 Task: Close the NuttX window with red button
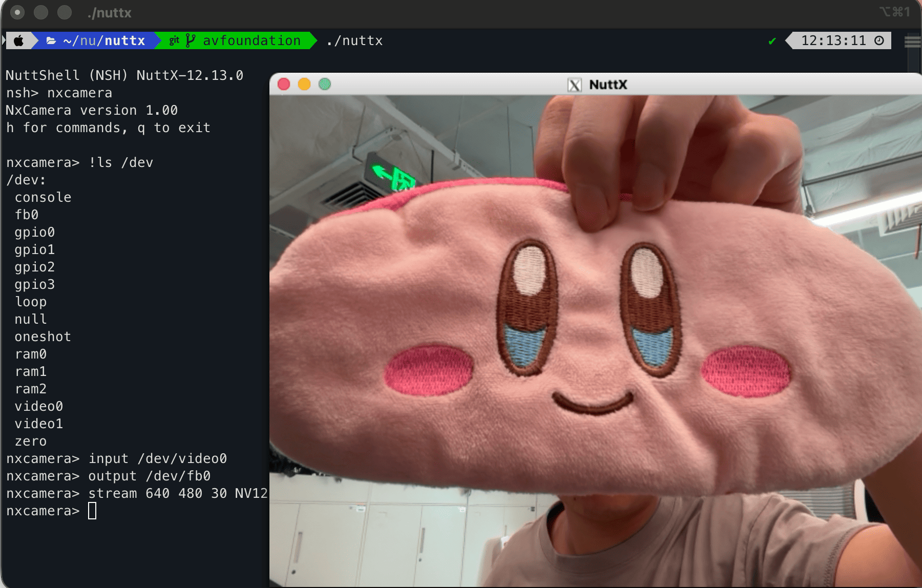coord(284,84)
